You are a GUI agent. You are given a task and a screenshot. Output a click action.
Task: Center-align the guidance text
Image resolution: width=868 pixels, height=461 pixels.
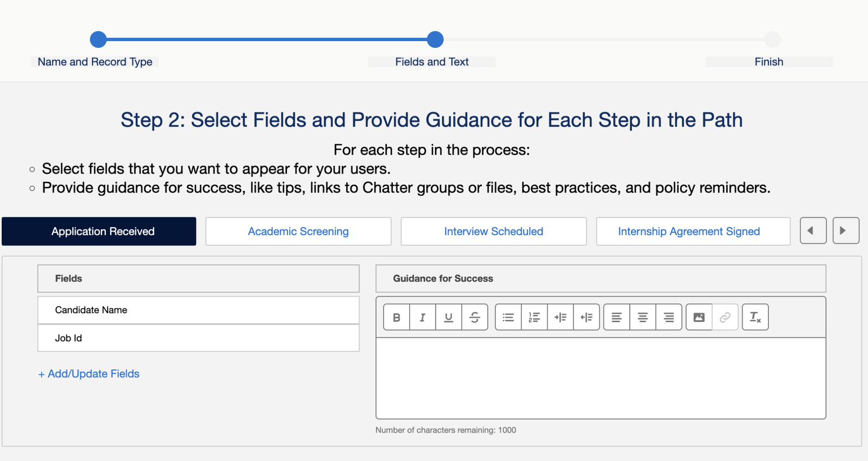[643, 317]
